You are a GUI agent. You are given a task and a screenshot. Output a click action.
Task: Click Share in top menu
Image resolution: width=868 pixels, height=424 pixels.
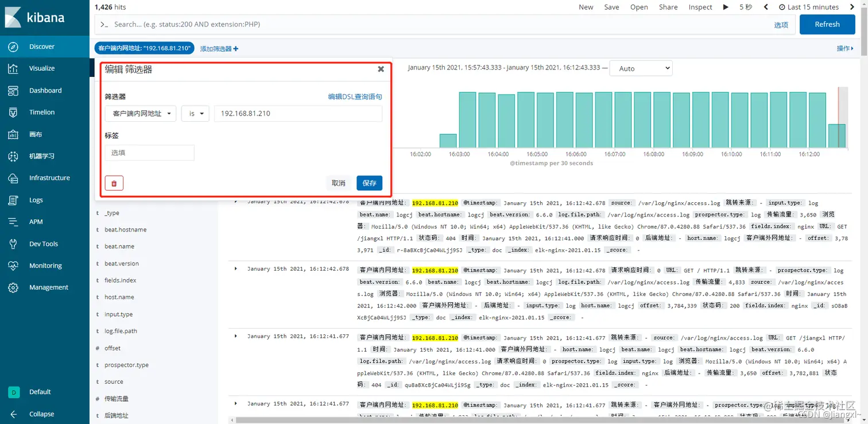pos(668,7)
